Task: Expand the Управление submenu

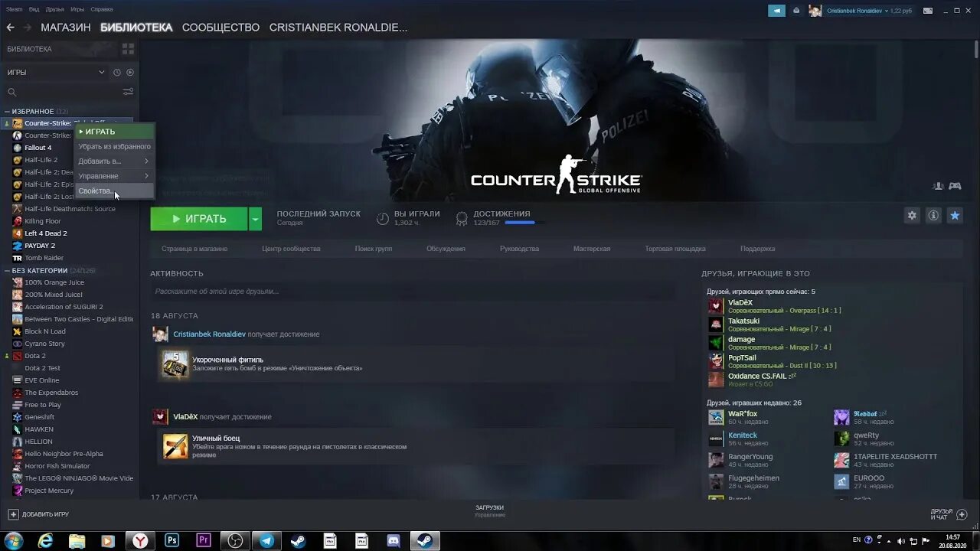Action: coord(114,176)
